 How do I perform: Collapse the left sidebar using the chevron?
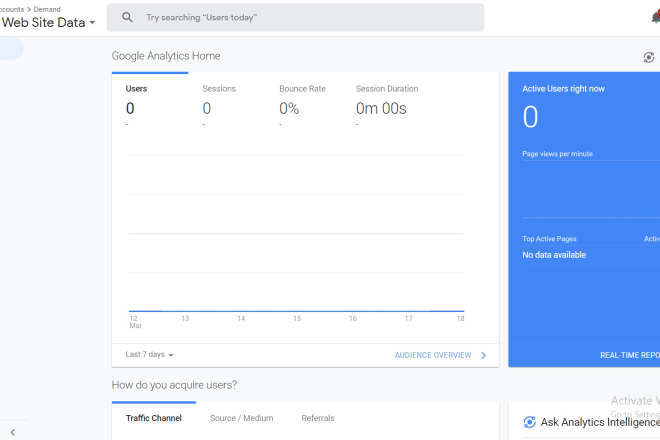pos(13,432)
